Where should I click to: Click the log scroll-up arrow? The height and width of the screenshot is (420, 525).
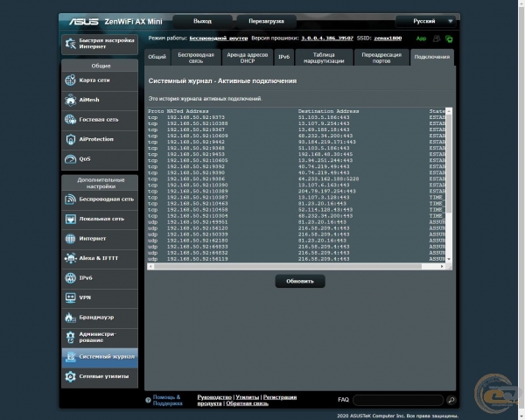(449, 111)
